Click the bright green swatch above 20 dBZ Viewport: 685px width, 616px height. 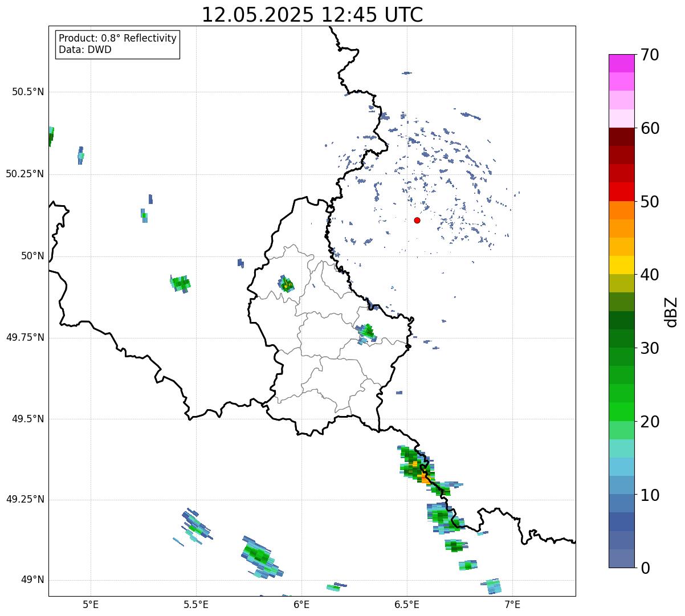click(621, 412)
